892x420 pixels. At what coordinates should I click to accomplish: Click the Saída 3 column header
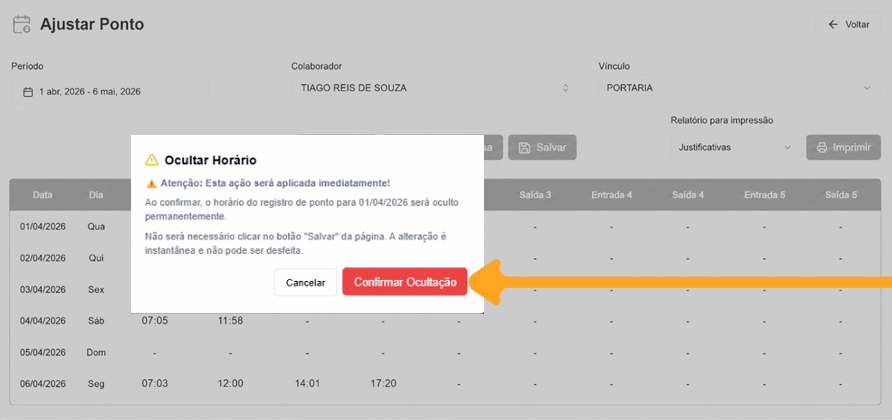point(535,195)
